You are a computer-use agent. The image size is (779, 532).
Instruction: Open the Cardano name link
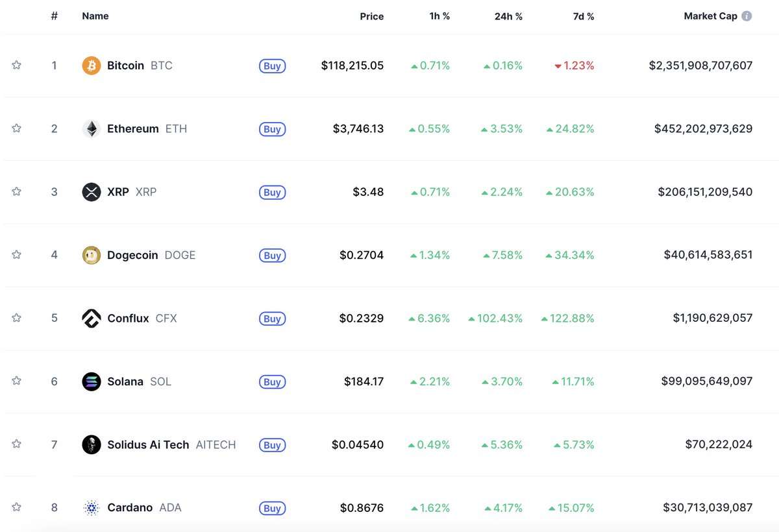pos(130,507)
